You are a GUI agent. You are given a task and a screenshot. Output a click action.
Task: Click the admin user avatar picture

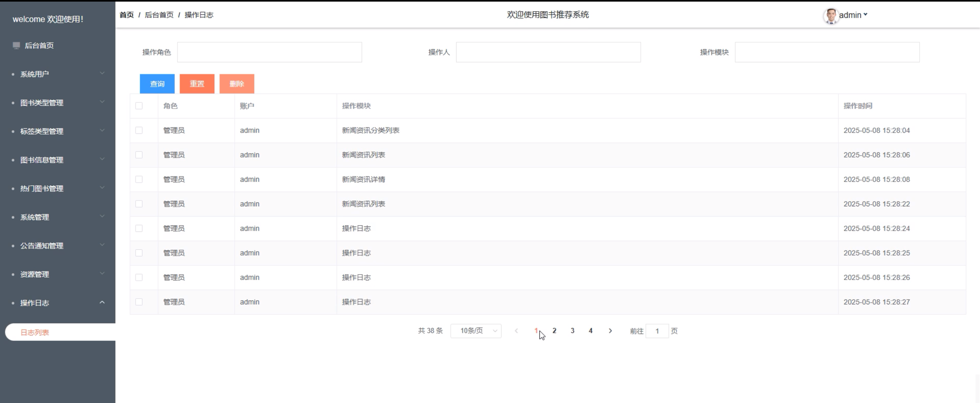831,16
